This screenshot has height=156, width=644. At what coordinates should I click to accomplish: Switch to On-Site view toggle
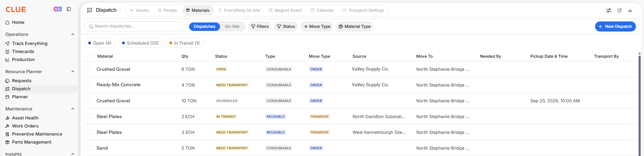tap(232, 27)
